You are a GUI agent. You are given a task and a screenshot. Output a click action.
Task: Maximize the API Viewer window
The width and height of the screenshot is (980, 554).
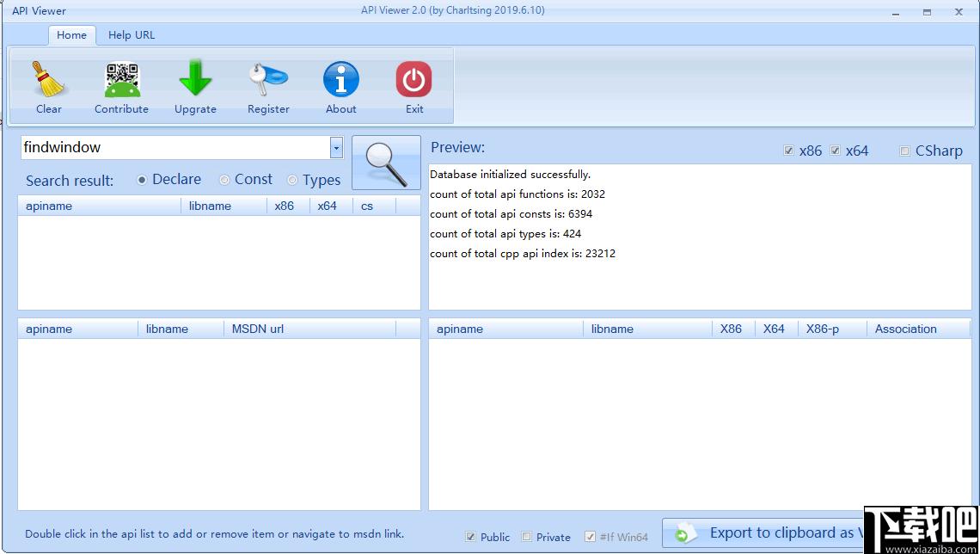pyautogui.click(x=928, y=13)
